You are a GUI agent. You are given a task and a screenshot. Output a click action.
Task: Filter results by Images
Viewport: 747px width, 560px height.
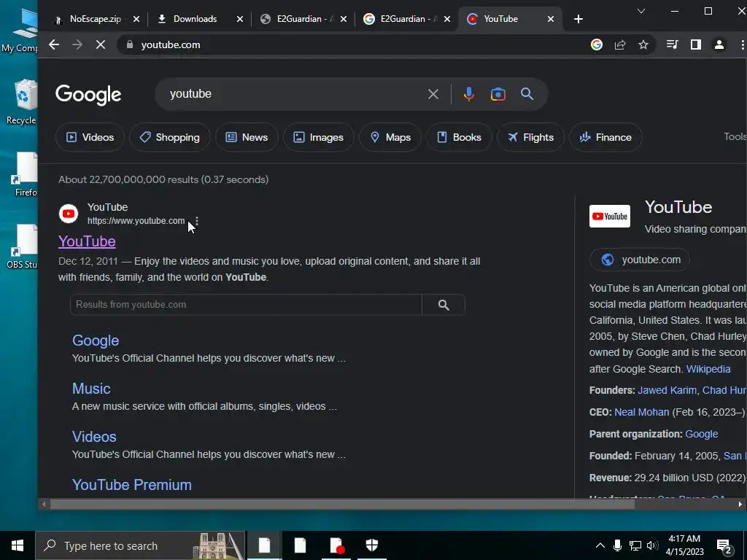pos(319,137)
